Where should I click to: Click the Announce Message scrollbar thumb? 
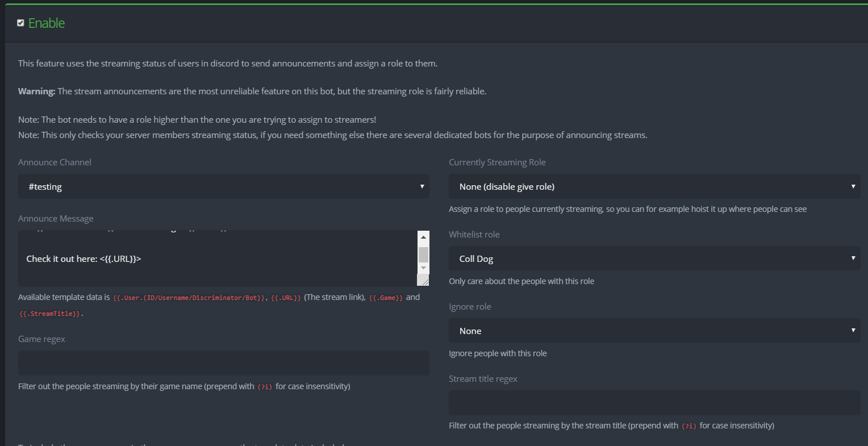click(x=423, y=254)
